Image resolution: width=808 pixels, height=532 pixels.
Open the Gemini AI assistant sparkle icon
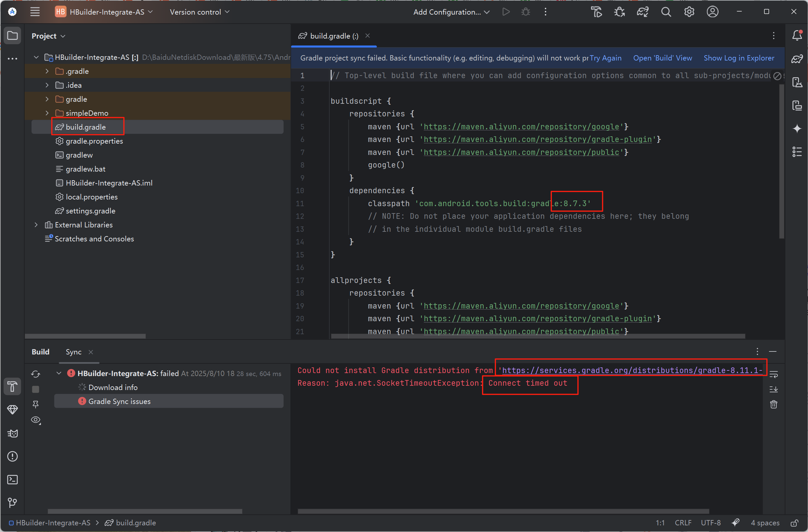[797, 129]
